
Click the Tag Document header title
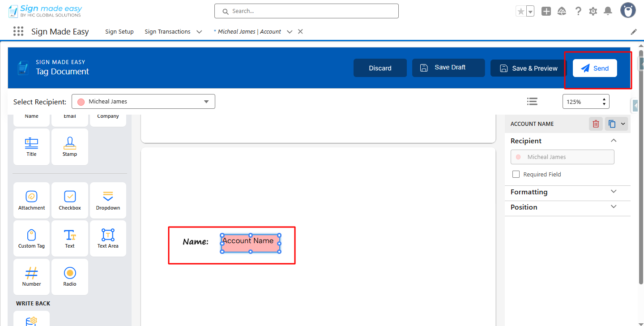(63, 72)
